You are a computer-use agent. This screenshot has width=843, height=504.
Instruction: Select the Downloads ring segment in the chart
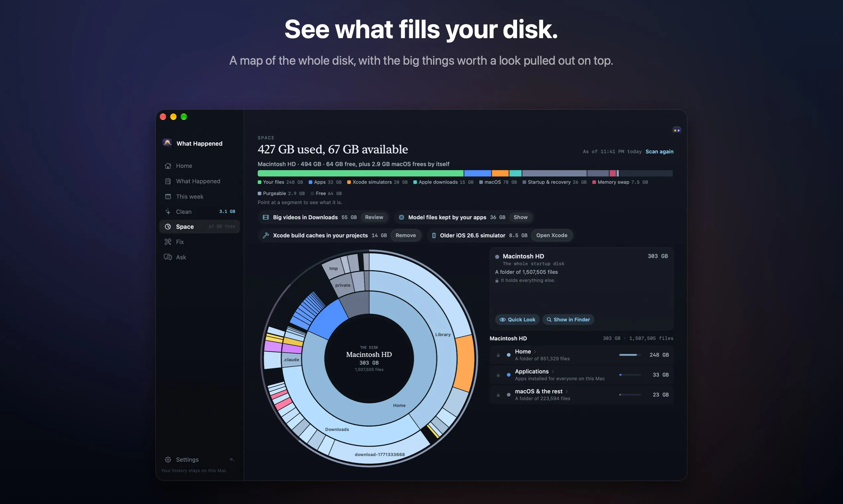(x=337, y=429)
